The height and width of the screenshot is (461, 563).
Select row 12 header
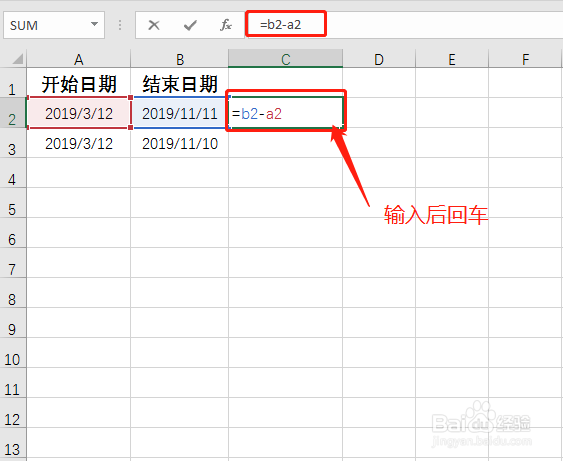[13, 413]
